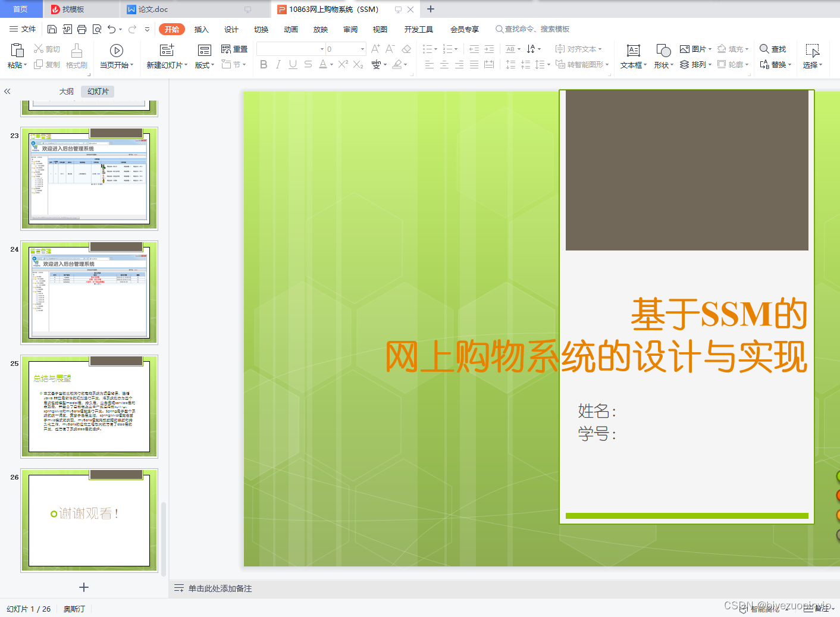This screenshot has height=617, width=840.
Task: Open the Animation (动画) ribbon tab
Action: pos(291,29)
